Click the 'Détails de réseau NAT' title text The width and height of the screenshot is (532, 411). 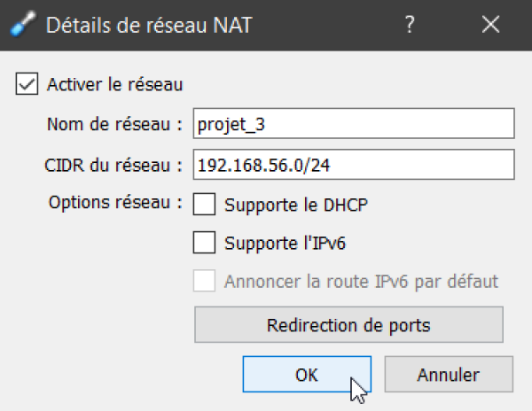pos(149,25)
